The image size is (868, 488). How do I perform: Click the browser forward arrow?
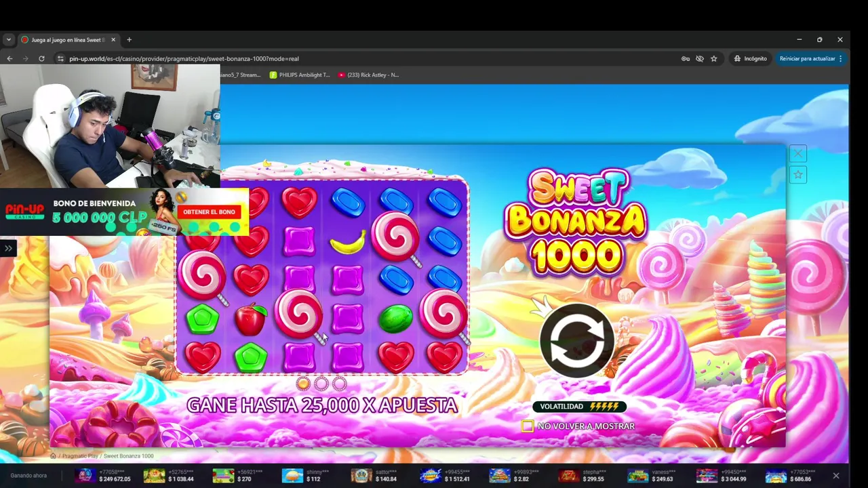point(26,59)
